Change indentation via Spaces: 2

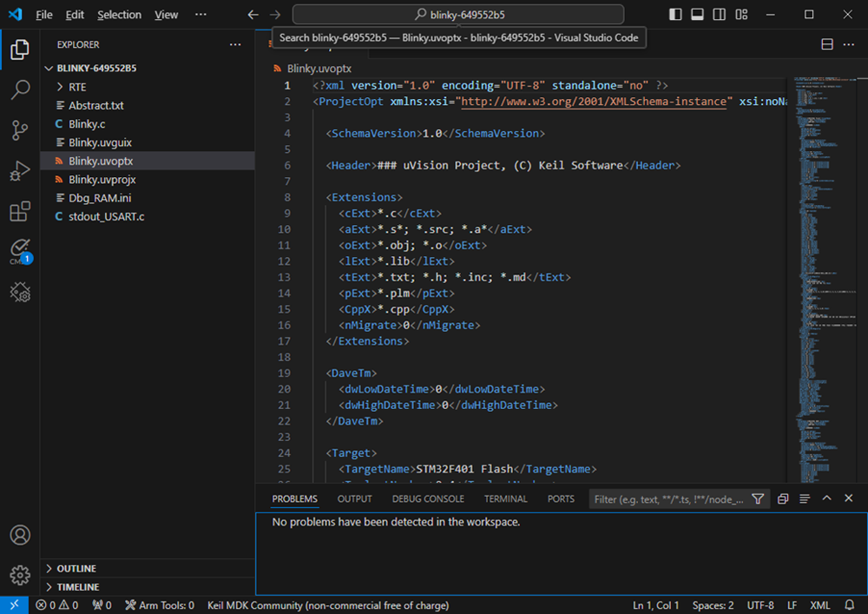point(713,605)
